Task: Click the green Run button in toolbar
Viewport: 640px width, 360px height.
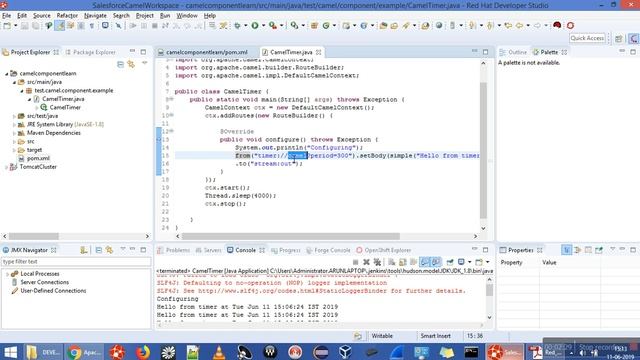Action: [x=255, y=26]
